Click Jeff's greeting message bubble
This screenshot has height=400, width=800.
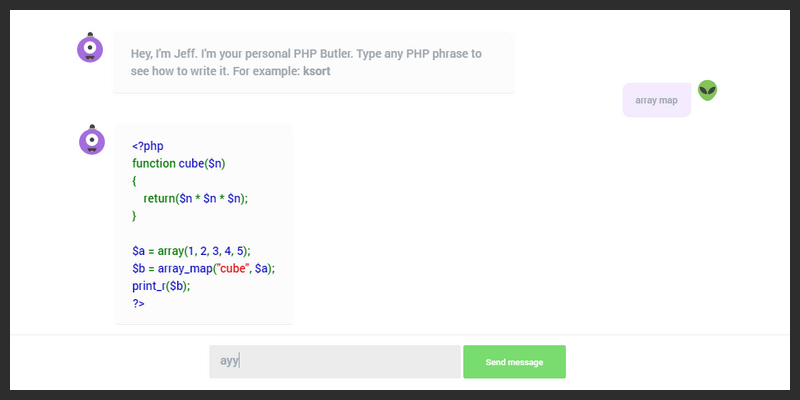[x=313, y=62]
